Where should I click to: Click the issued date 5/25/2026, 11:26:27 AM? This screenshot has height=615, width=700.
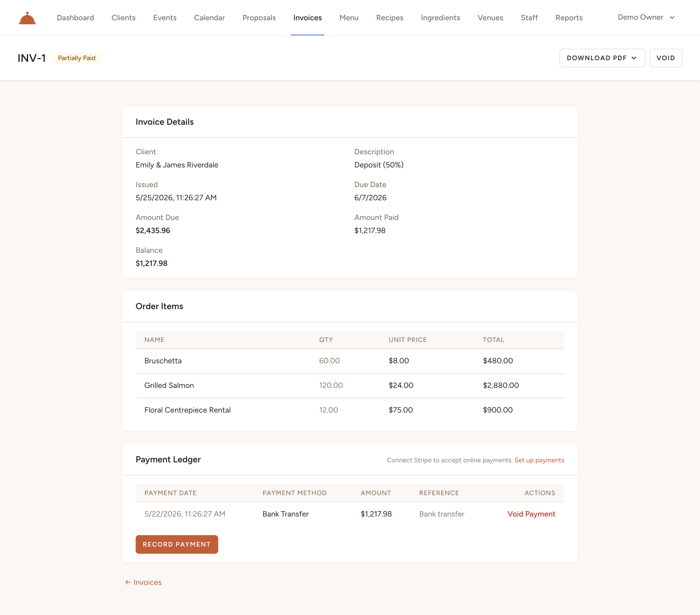tap(176, 198)
